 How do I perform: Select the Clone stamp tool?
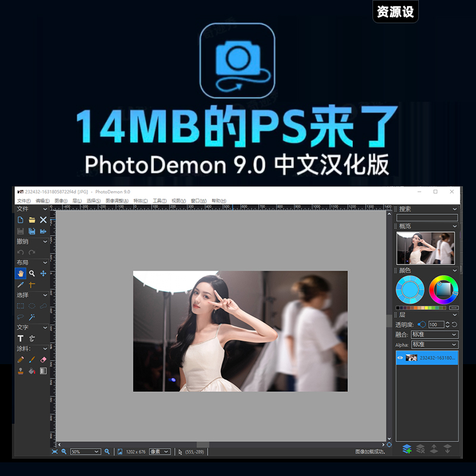point(20,371)
